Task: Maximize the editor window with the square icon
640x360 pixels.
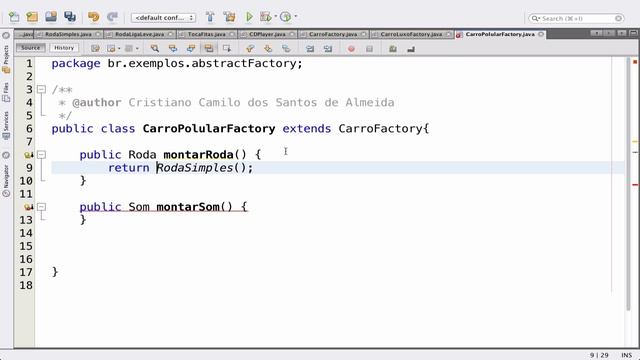Action: tap(633, 33)
